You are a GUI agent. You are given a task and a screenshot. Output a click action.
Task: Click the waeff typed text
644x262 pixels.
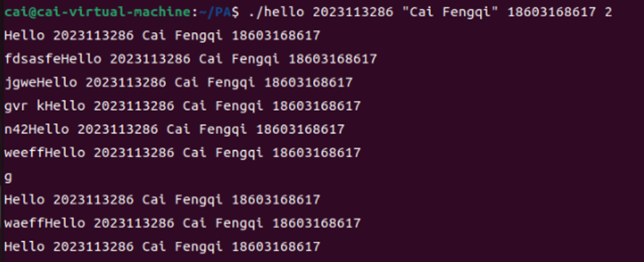pyautogui.click(x=24, y=223)
